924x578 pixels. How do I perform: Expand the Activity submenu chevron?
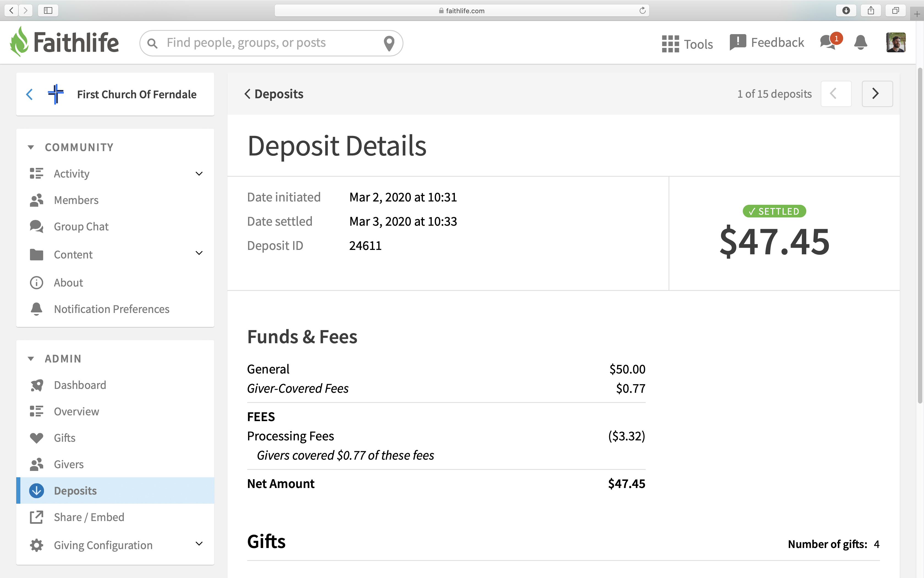pyautogui.click(x=199, y=174)
